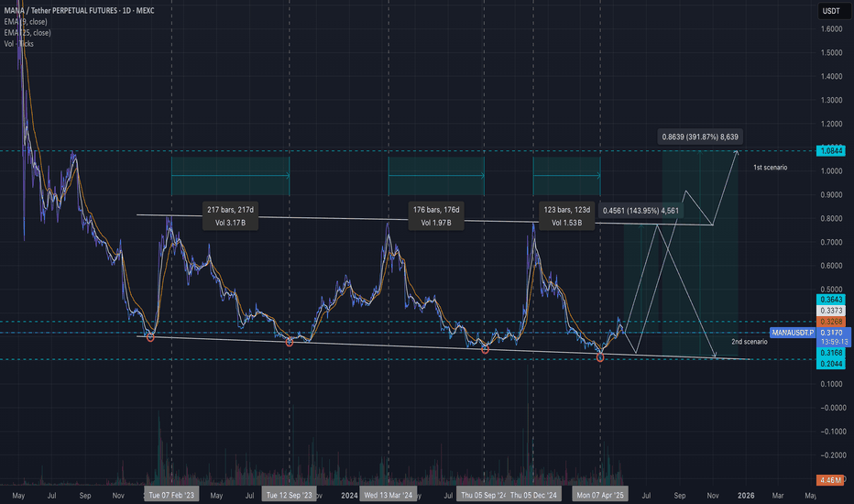Click the 217 bars, 217d measurement label

click(x=230, y=215)
